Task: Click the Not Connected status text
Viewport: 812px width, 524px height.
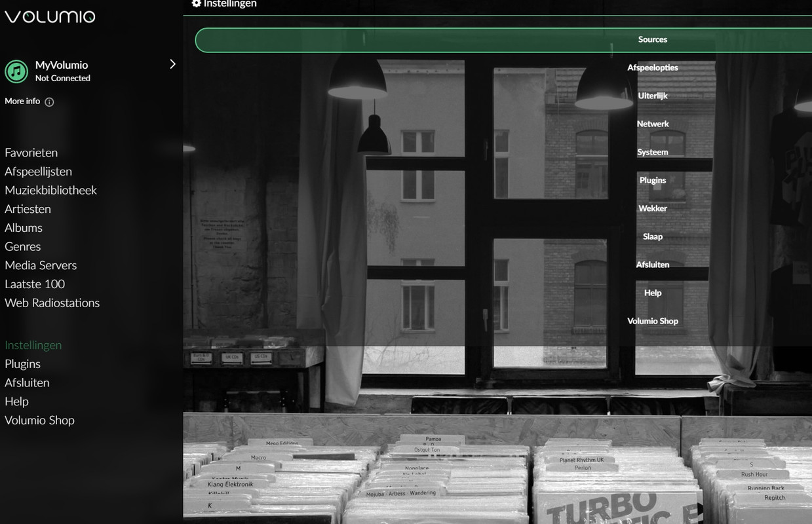Action: [x=63, y=79]
